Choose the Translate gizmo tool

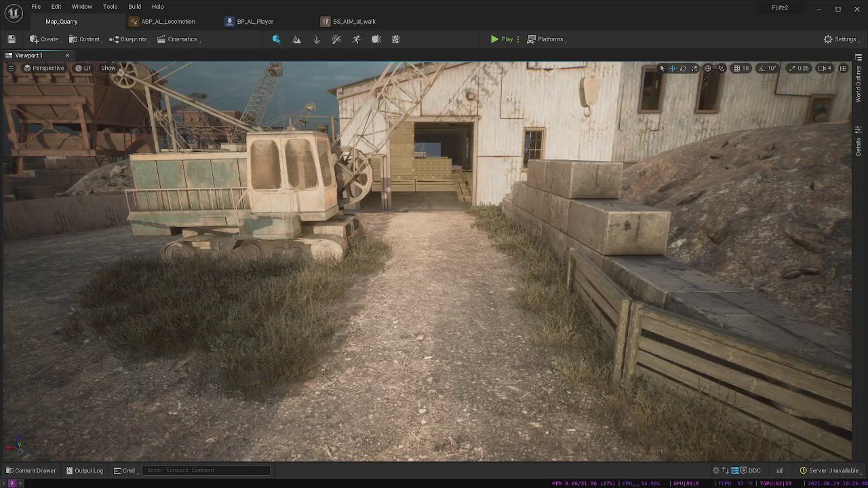tap(673, 68)
